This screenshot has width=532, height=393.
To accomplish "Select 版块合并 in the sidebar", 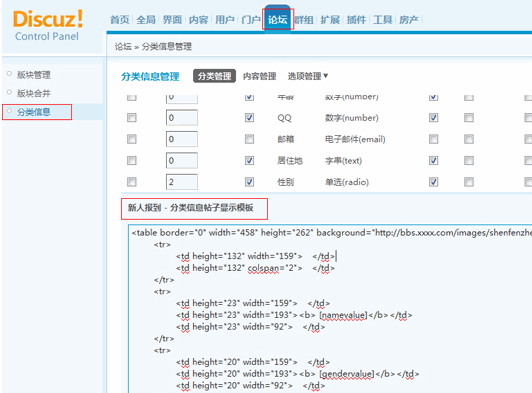I will (x=34, y=93).
